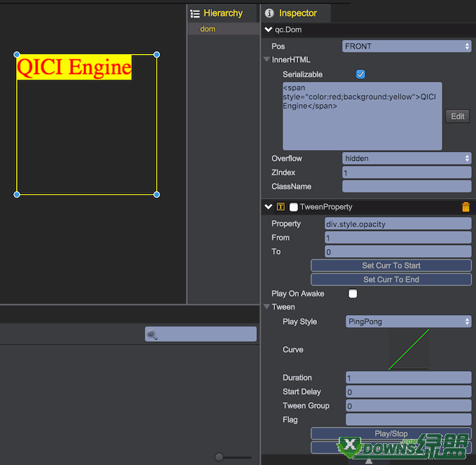Switch to the Hierarchy tab
Image resolution: width=476 pixels, height=465 pixels.
pyautogui.click(x=223, y=13)
